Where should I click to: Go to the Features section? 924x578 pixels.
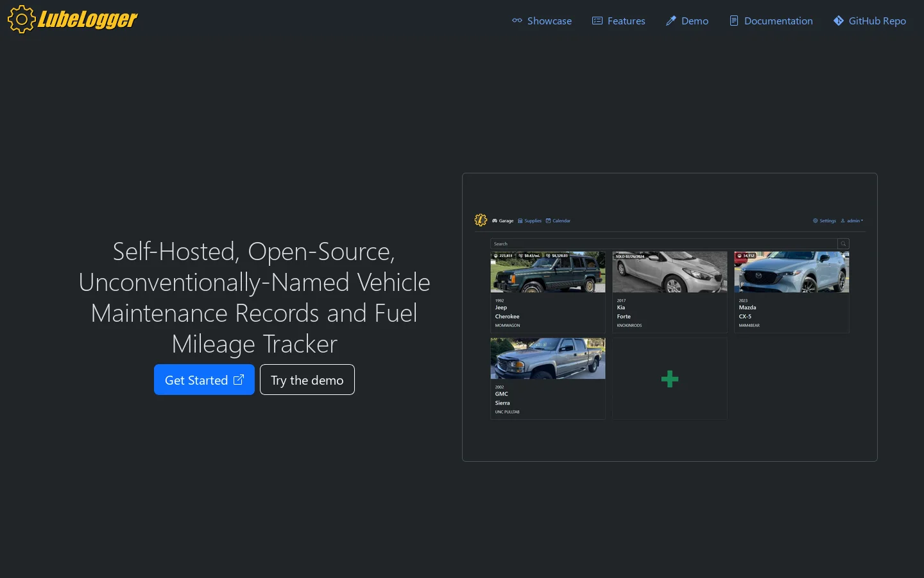pos(619,21)
